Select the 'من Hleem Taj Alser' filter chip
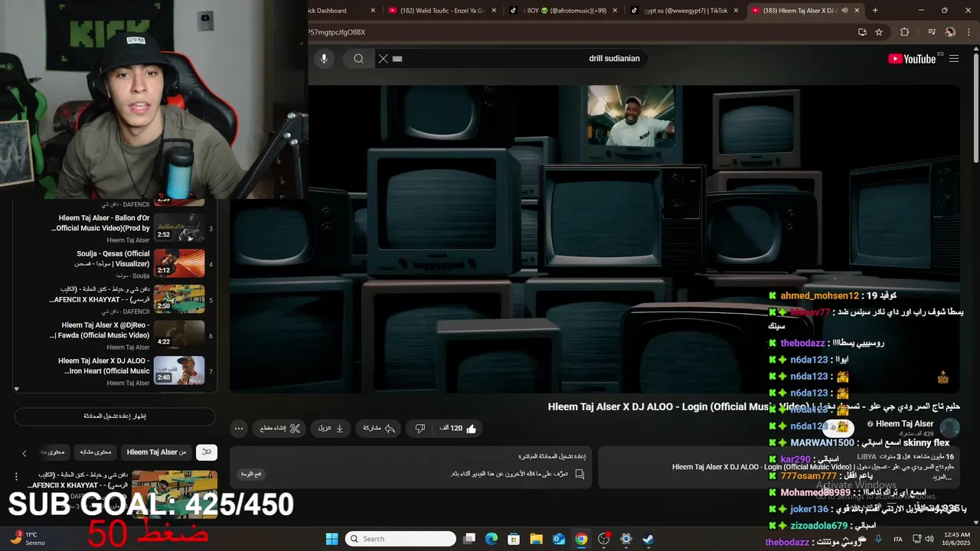The image size is (980, 551). pyautogui.click(x=157, y=452)
